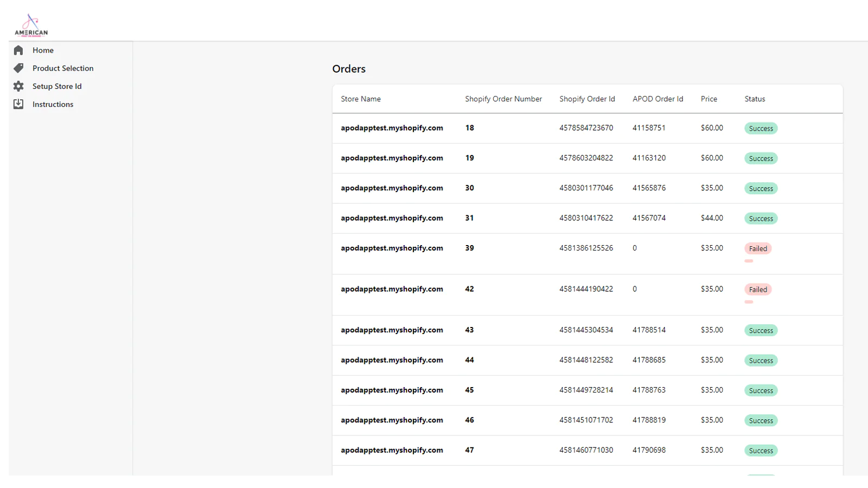Screen dimensions: 868x488
Task: Click Shopify Order Id 4581445304534
Action: [586, 330]
